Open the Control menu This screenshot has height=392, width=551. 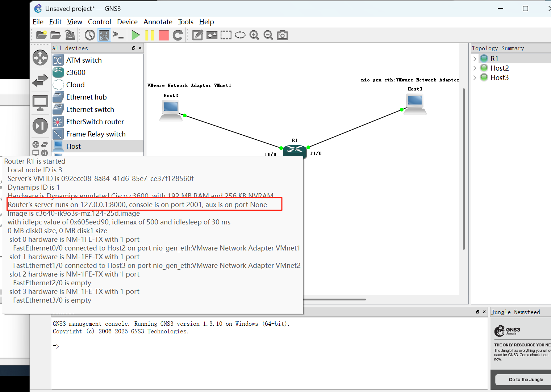click(100, 22)
